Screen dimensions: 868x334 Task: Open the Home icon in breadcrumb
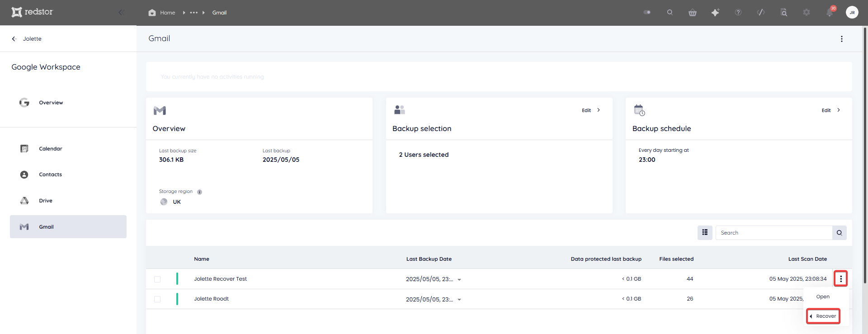pos(152,13)
